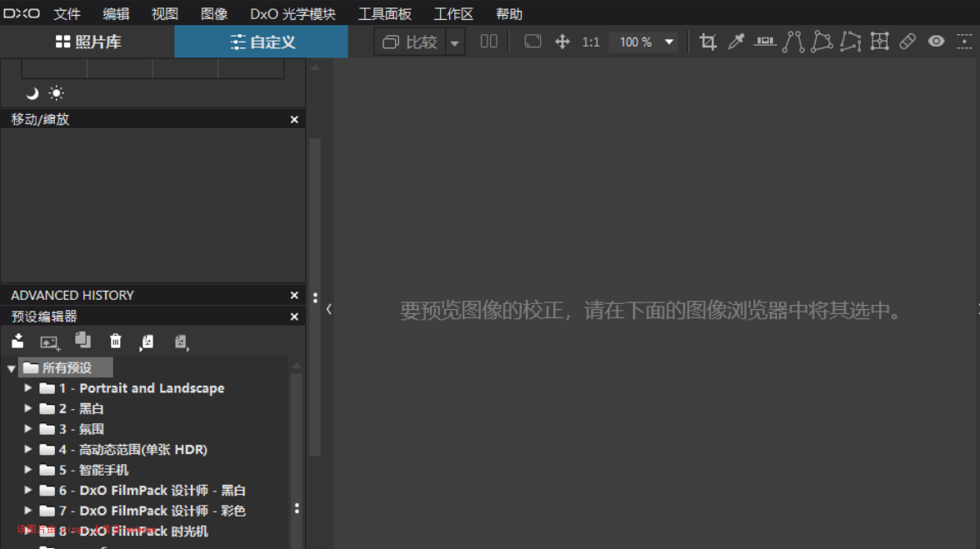
Task: Expand 1 - Portrait and Landscape folder
Action: point(27,388)
